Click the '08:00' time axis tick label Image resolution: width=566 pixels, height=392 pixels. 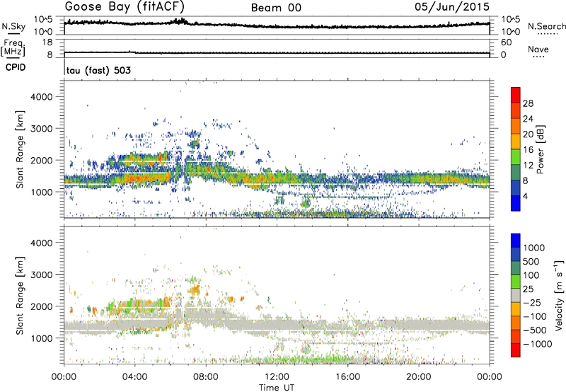click(206, 377)
